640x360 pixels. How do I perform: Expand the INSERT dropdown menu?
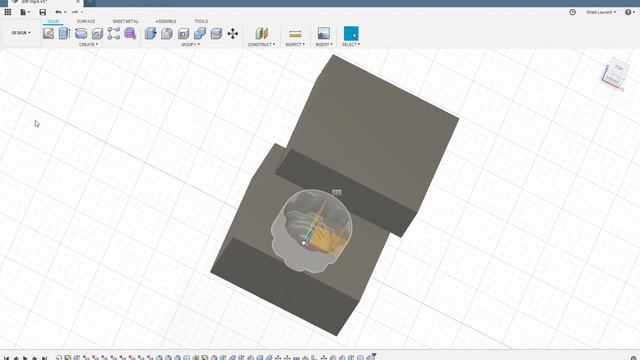pos(324,44)
